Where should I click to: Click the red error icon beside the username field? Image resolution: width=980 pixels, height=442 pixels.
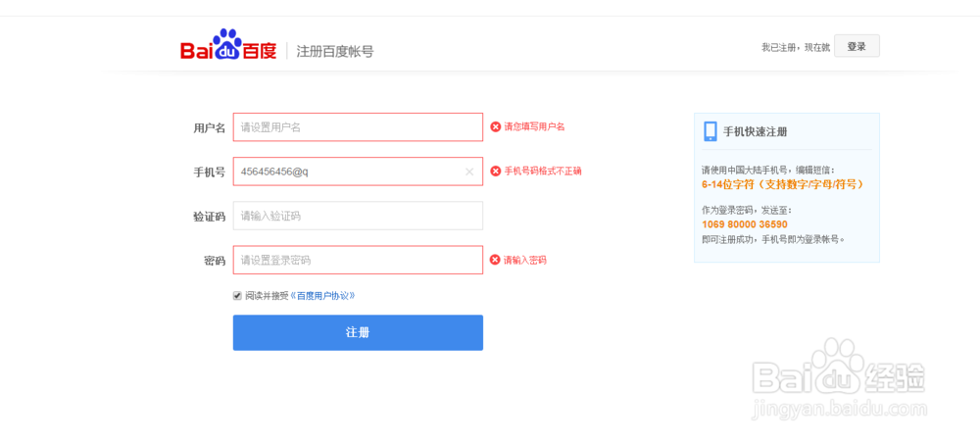(x=496, y=126)
